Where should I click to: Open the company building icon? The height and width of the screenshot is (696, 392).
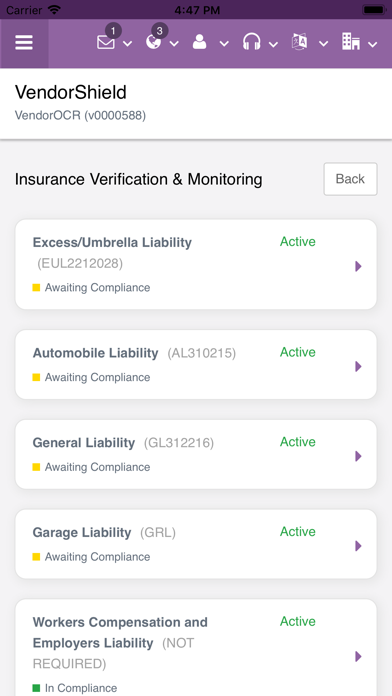(x=351, y=42)
